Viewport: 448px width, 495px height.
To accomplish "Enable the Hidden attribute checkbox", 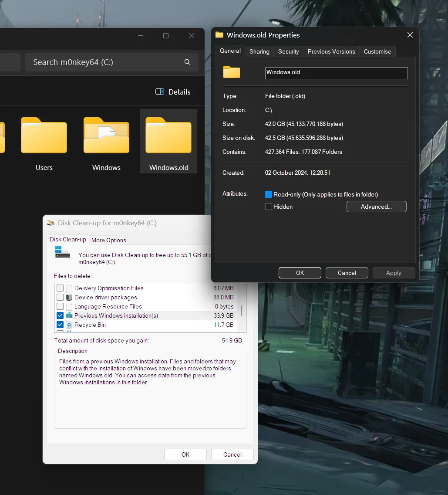I will click(269, 207).
